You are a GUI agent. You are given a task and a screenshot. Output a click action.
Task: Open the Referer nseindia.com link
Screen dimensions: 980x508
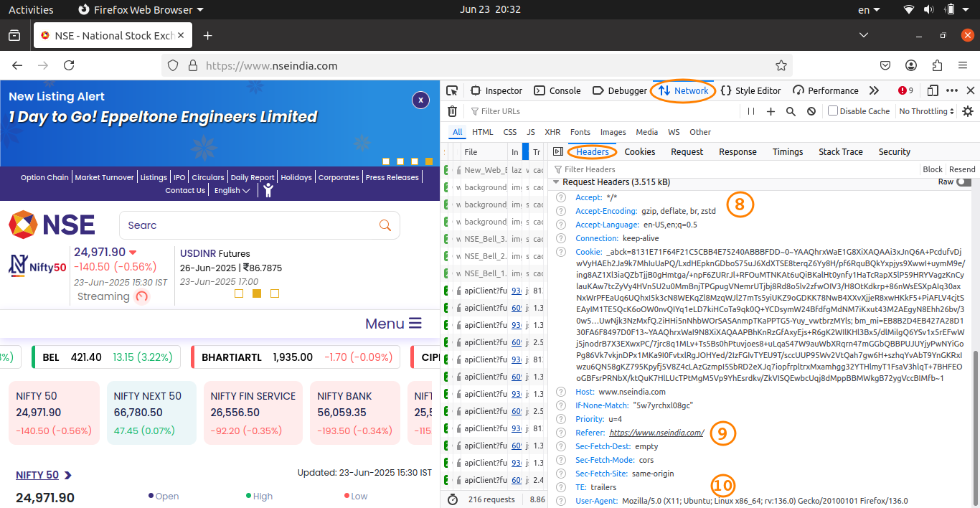(x=656, y=433)
